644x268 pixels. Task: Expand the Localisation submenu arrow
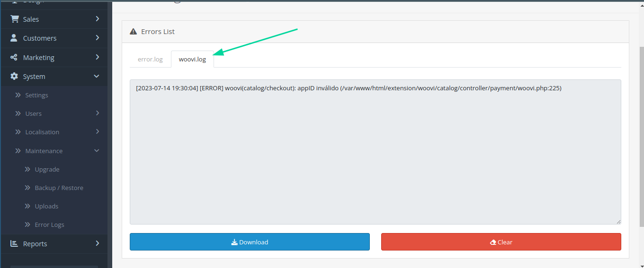(97, 132)
